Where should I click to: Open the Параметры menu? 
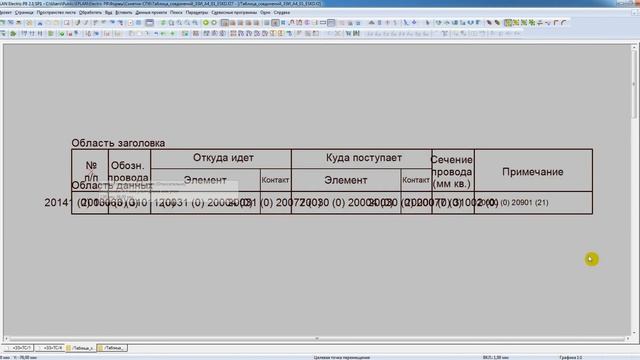coord(197,13)
